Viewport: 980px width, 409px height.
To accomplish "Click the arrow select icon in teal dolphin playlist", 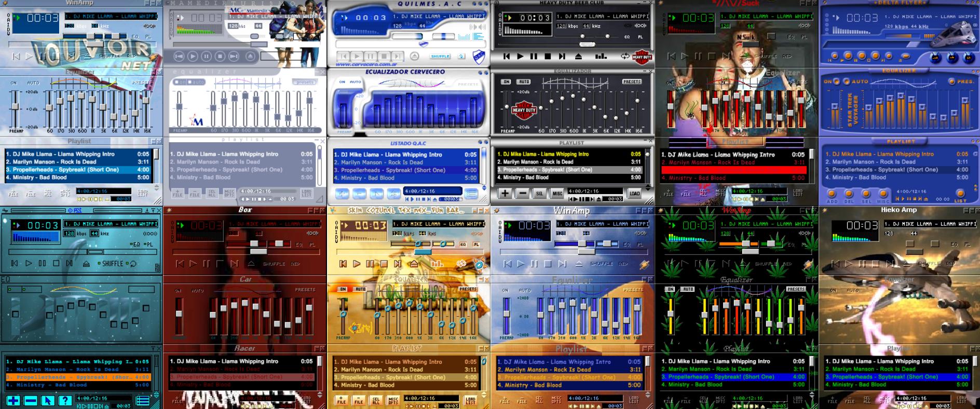I will coord(48,400).
